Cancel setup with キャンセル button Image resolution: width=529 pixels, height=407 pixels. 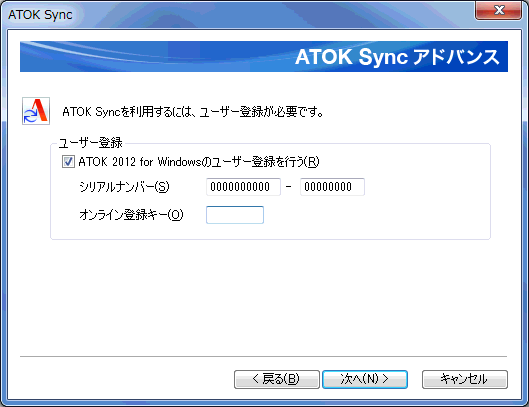[x=465, y=379]
